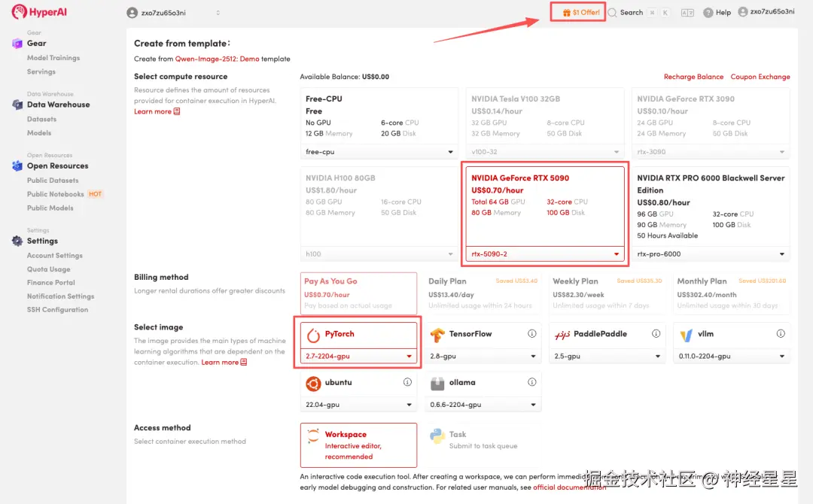Open Quota Usage in sidebar

[48, 269]
